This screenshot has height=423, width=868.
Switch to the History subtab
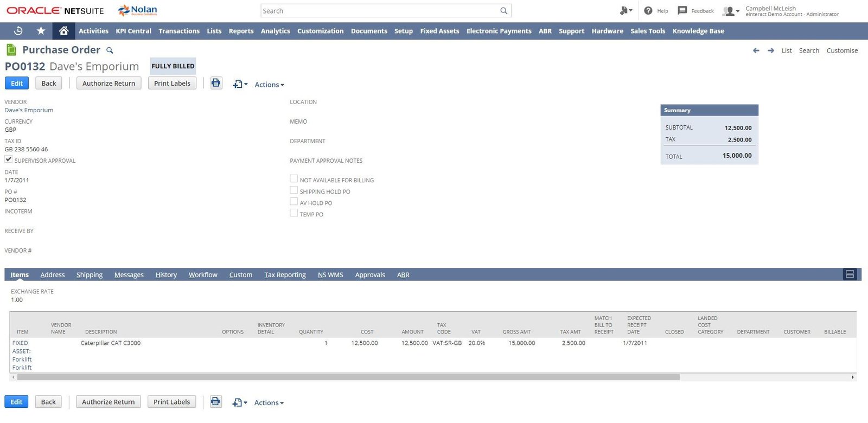pyautogui.click(x=166, y=275)
